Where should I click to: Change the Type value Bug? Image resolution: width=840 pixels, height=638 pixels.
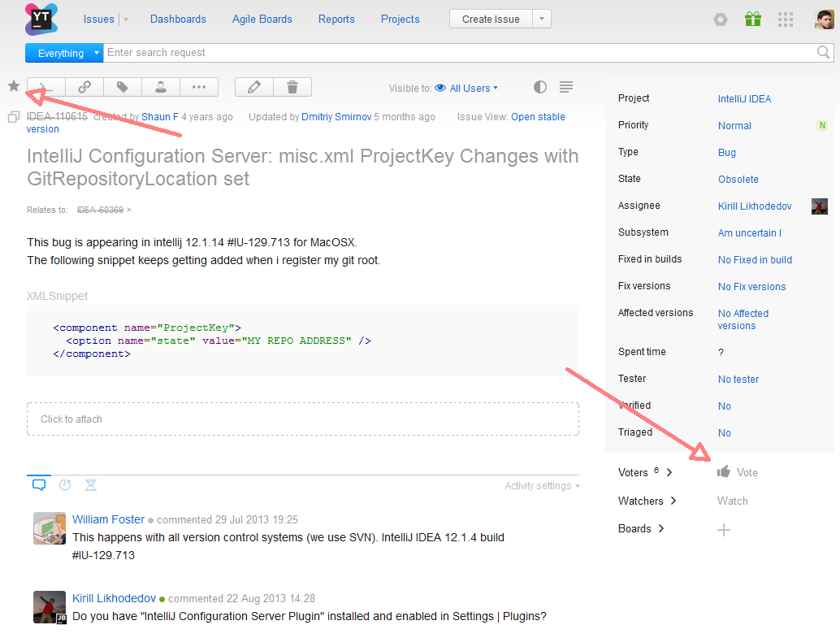(x=727, y=153)
